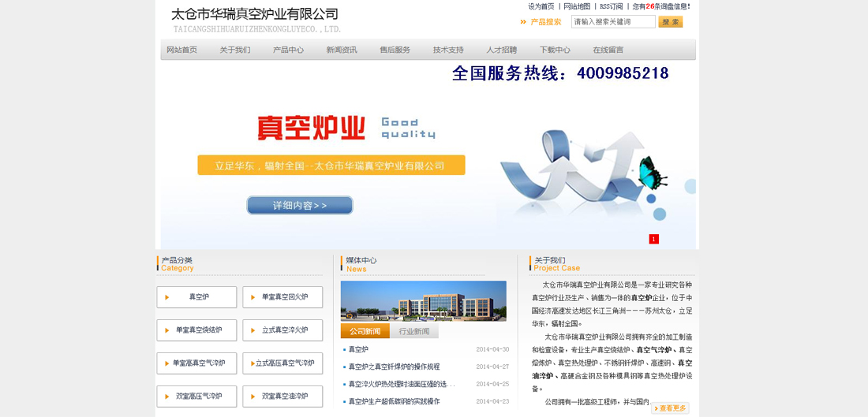Open the 真空炉 product category
Image resolution: width=868 pixels, height=417 pixels.
click(x=197, y=297)
